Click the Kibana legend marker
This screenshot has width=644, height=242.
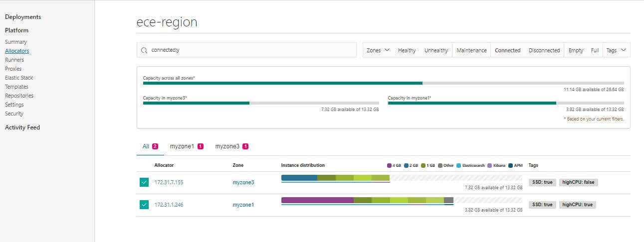click(490, 165)
